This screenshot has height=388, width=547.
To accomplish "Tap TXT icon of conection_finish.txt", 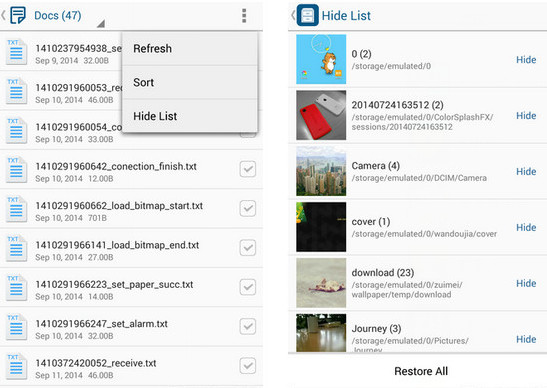I will click(16, 169).
